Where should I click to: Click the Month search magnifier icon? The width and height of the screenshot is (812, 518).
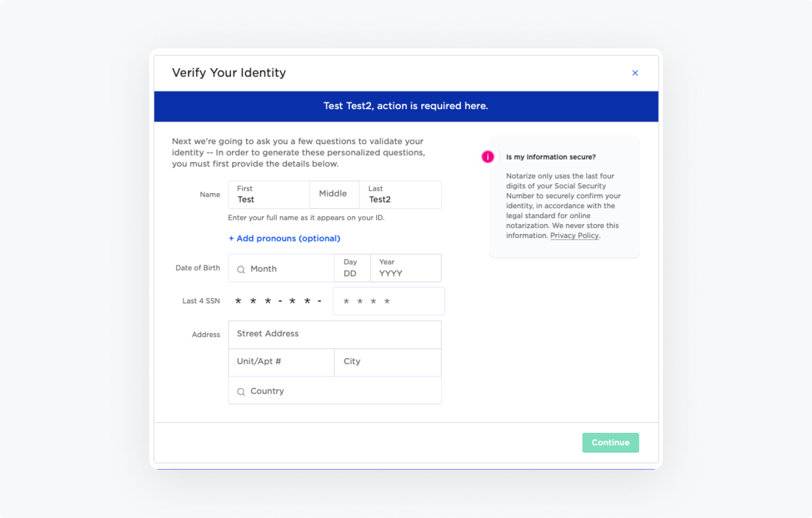coord(241,269)
